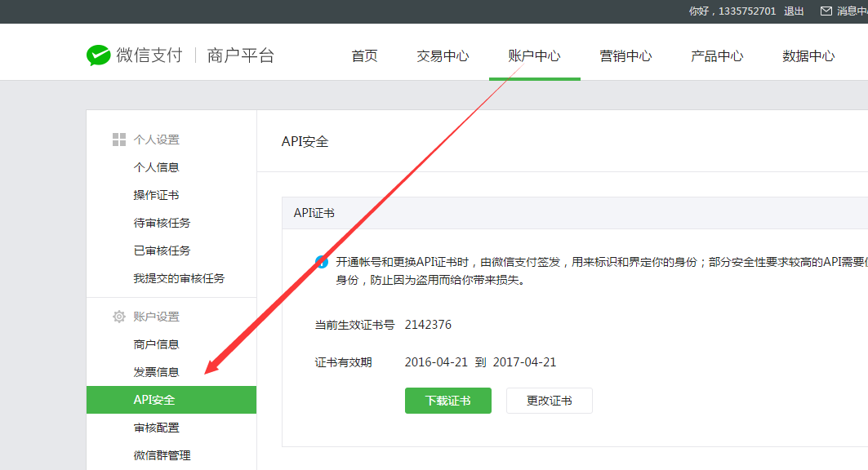The width and height of the screenshot is (868, 470).
Task: Open the 产品中心 tab
Action: (717, 56)
